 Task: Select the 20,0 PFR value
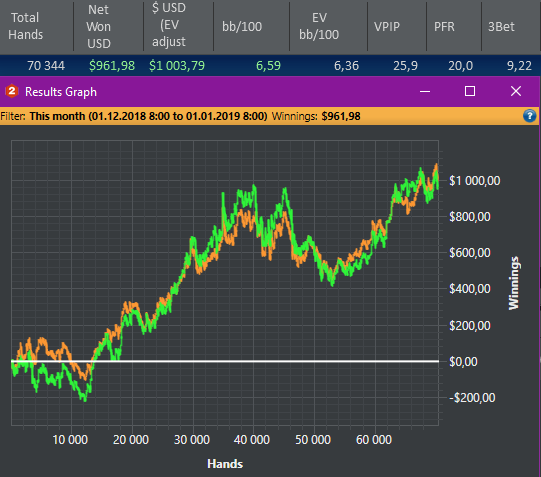[461, 66]
